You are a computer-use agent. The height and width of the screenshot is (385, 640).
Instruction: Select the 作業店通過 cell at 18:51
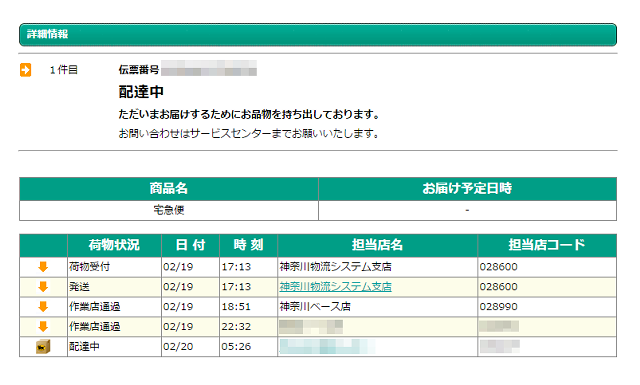point(114,307)
